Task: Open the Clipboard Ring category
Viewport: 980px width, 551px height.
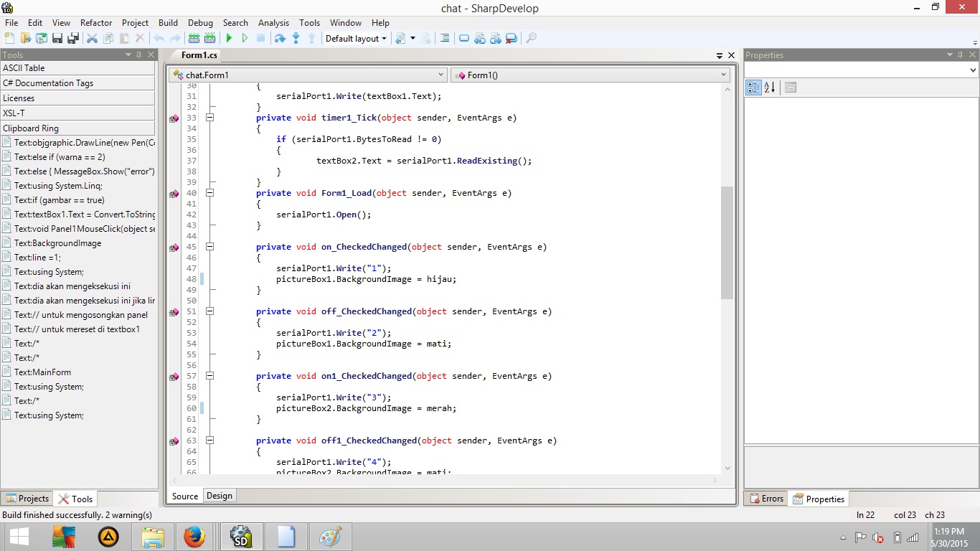Action: tap(77, 128)
